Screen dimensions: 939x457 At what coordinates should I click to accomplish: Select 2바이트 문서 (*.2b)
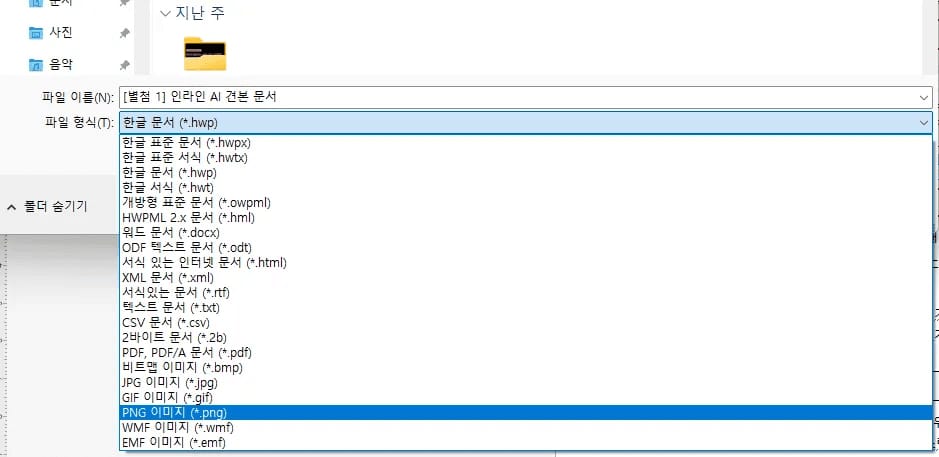pos(526,337)
